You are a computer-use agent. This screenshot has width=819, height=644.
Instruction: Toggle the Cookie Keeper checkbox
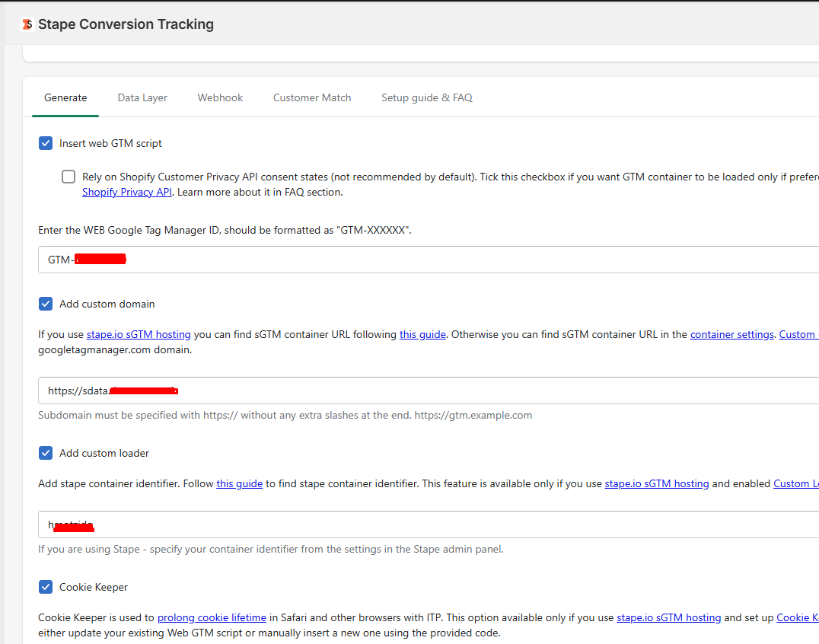point(46,587)
